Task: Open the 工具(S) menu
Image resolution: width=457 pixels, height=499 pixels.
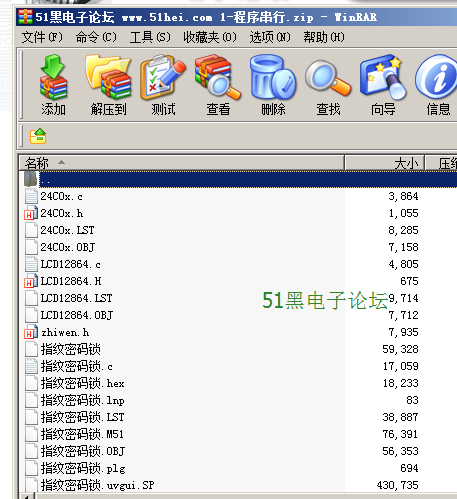Action: point(150,37)
